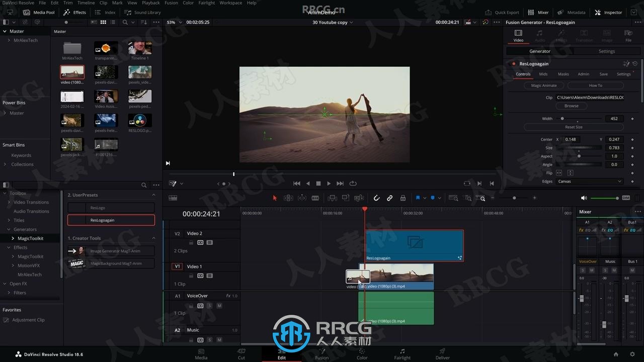Click the Detail Zoom icon
Image resolution: width=644 pixels, height=362 pixels.
(468, 198)
